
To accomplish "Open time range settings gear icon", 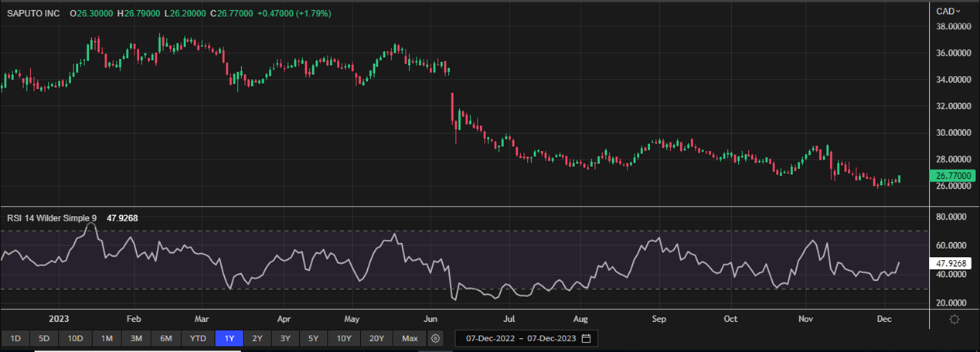I will click(436, 338).
